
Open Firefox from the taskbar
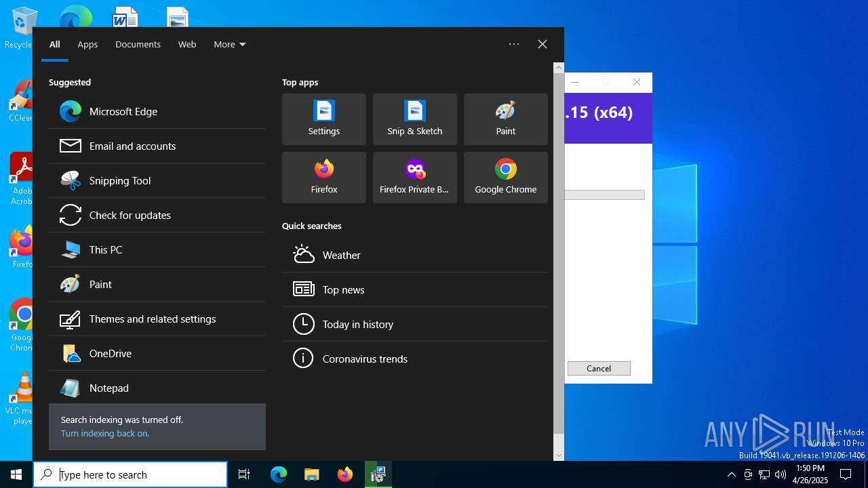[345, 474]
